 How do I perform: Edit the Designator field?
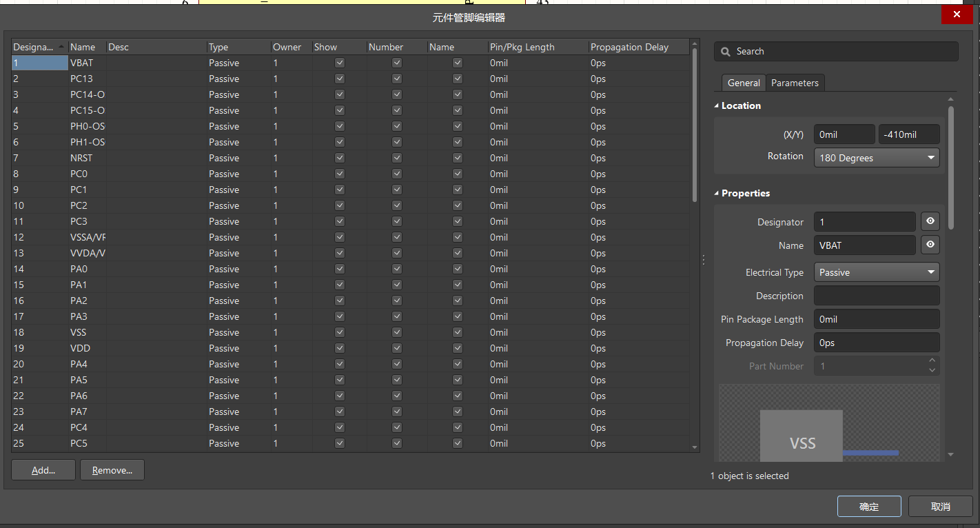pyautogui.click(x=865, y=222)
